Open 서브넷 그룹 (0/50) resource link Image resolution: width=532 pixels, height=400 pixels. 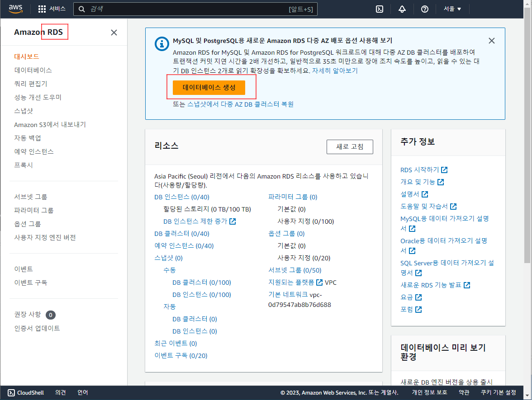(295, 270)
